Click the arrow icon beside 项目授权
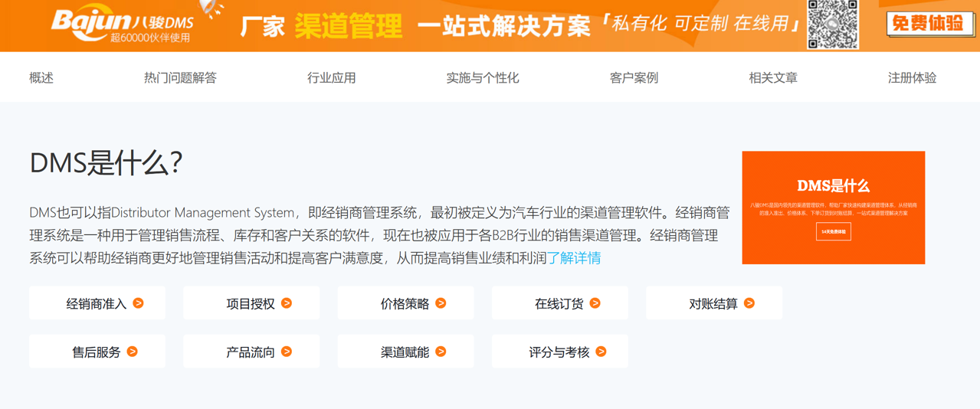 pyautogui.click(x=287, y=303)
